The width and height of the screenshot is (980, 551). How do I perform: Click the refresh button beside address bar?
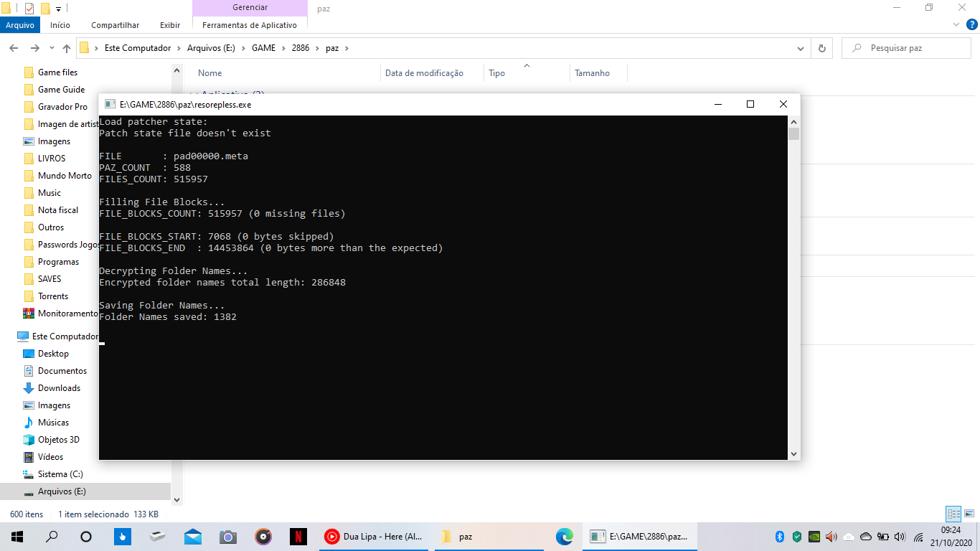pos(821,48)
